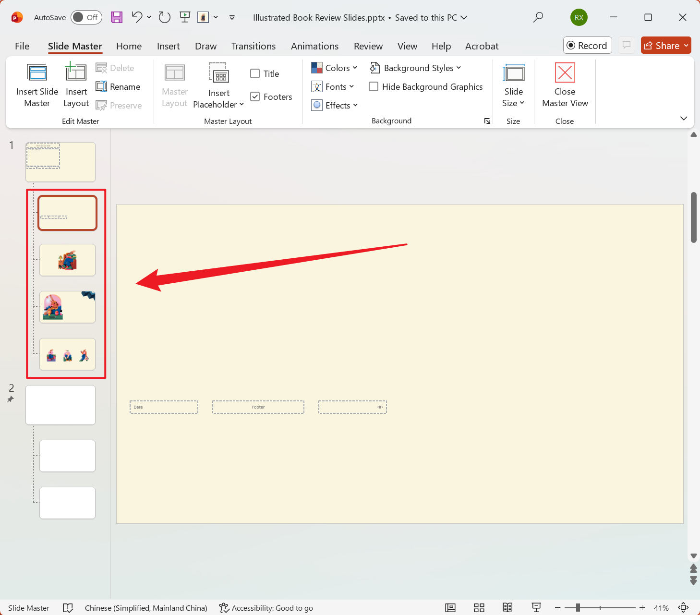
Task: Click the Rename layout icon
Action: [x=101, y=86]
